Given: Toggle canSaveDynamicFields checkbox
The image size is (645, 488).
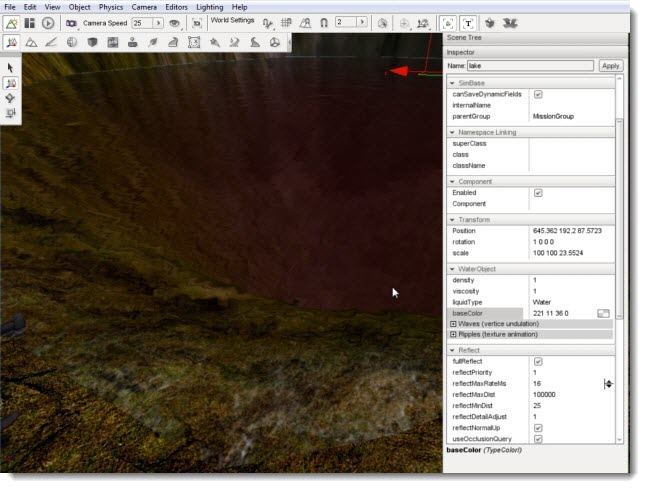Looking at the screenshot, I should click(x=538, y=94).
